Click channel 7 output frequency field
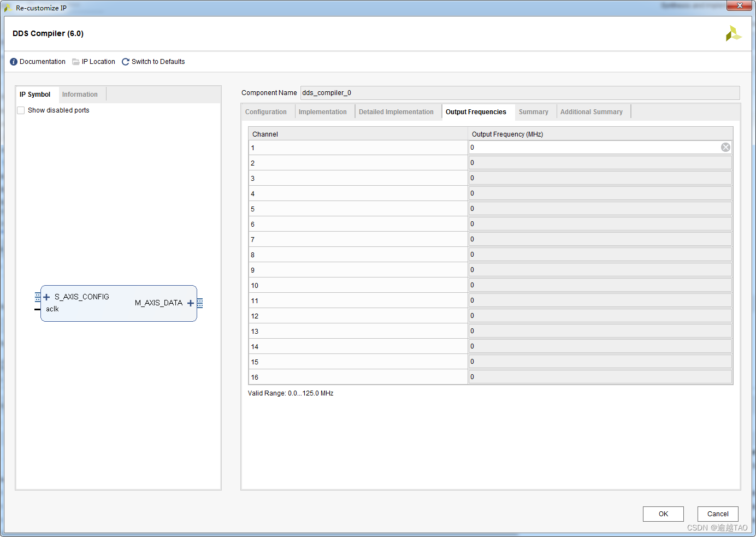 coord(600,239)
